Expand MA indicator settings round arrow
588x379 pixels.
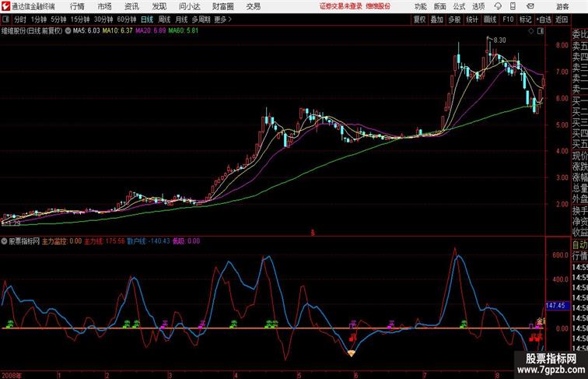tap(68, 31)
